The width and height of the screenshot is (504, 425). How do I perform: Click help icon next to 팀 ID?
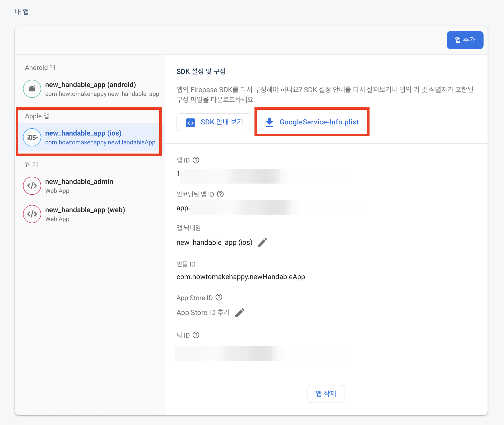coord(196,335)
